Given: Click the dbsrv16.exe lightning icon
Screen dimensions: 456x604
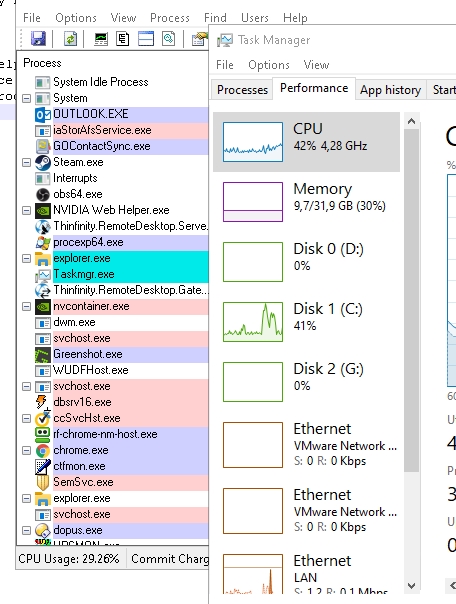Looking at the screenshot, I should 42,402.
